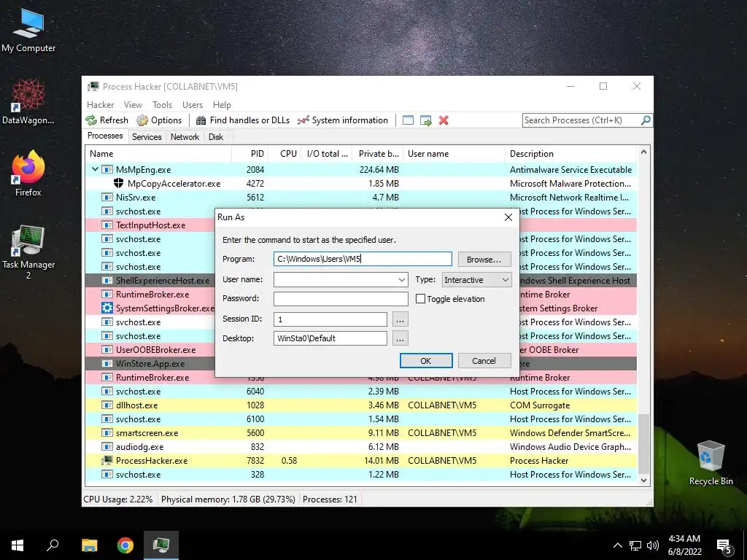Click Session ID browse ellipsis button

(400, 319)
